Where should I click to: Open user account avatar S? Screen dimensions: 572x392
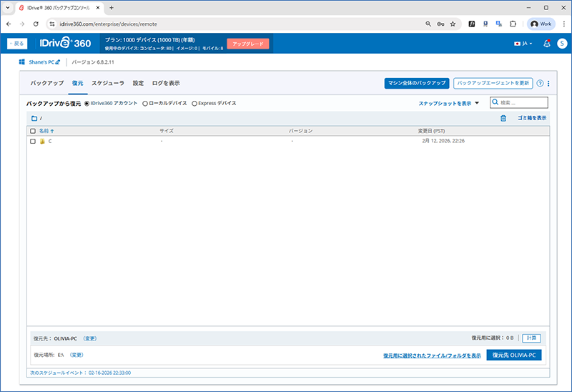(x=562, y=44)
